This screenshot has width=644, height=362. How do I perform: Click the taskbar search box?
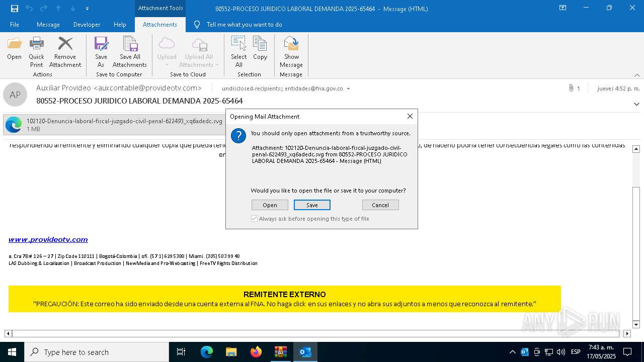(97, 352)
